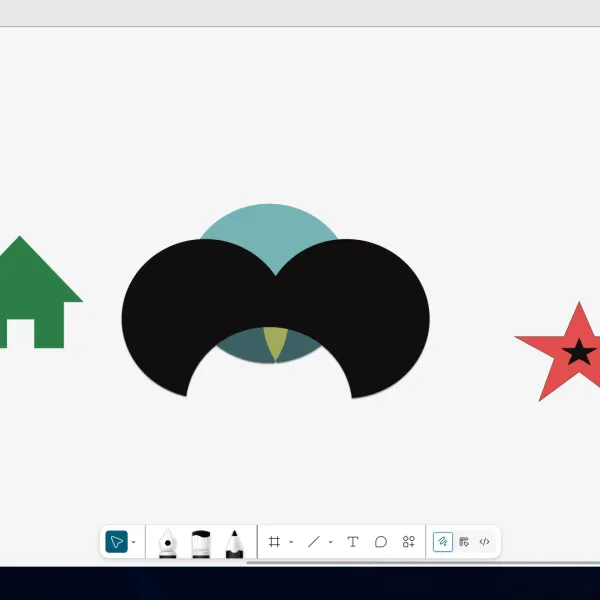
Task: Switch to Dev mode code icon
Action: pyautogui.click(x=484, y=541)
